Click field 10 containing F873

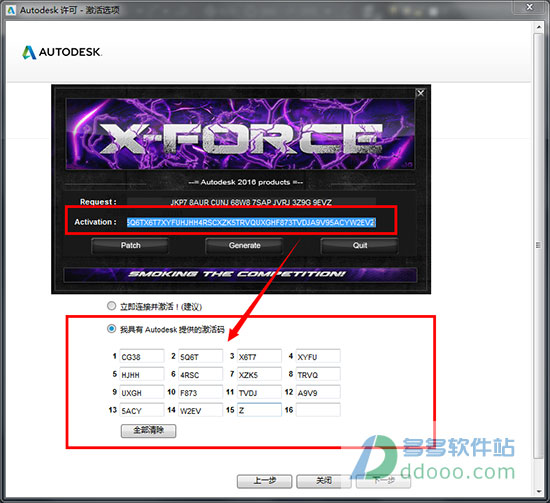click(201, 392)
